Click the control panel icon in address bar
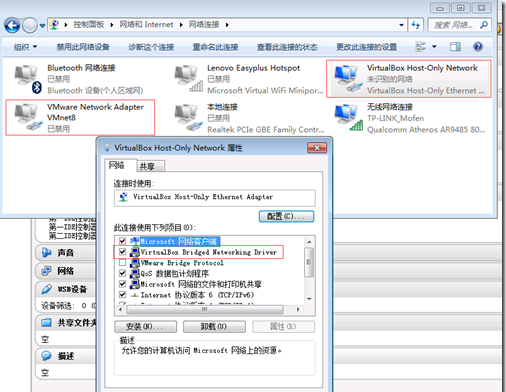Screen dimensions: 506x392 [54, 24]
